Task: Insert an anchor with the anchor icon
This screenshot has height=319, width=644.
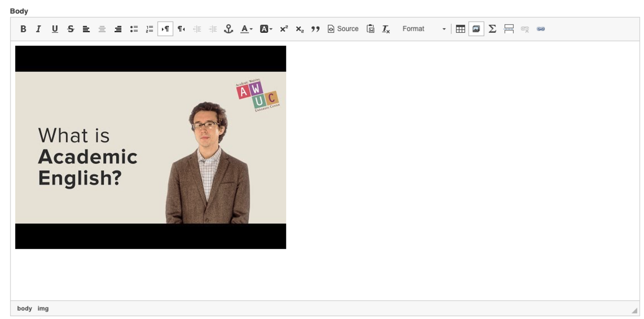Action: coord(228,29)
